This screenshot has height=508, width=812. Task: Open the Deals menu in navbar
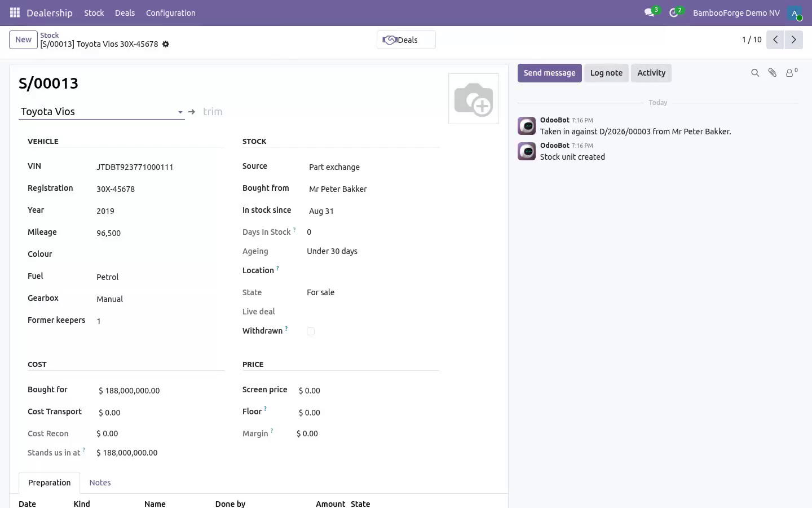point(125,13)
